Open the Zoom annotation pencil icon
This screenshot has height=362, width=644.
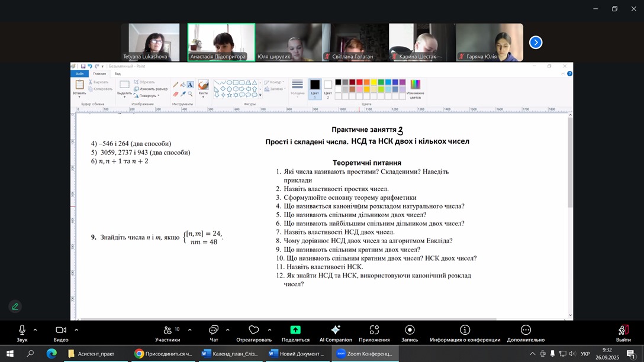[15, 306]
